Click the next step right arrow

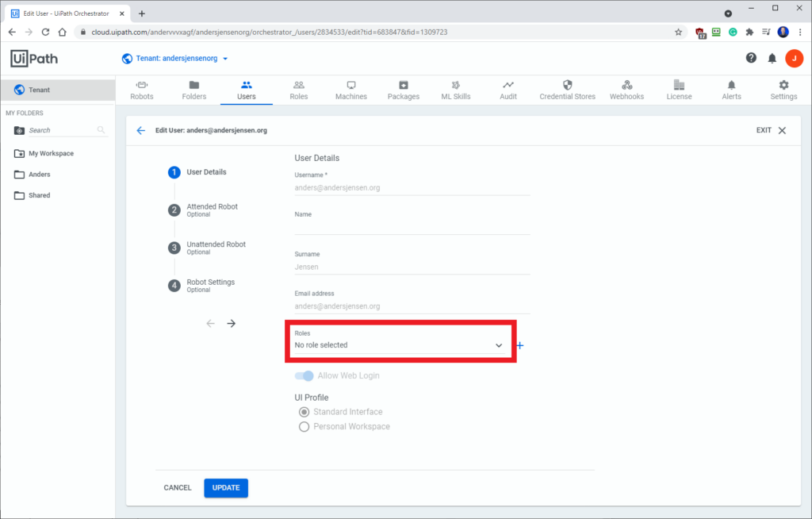(232, 324)
